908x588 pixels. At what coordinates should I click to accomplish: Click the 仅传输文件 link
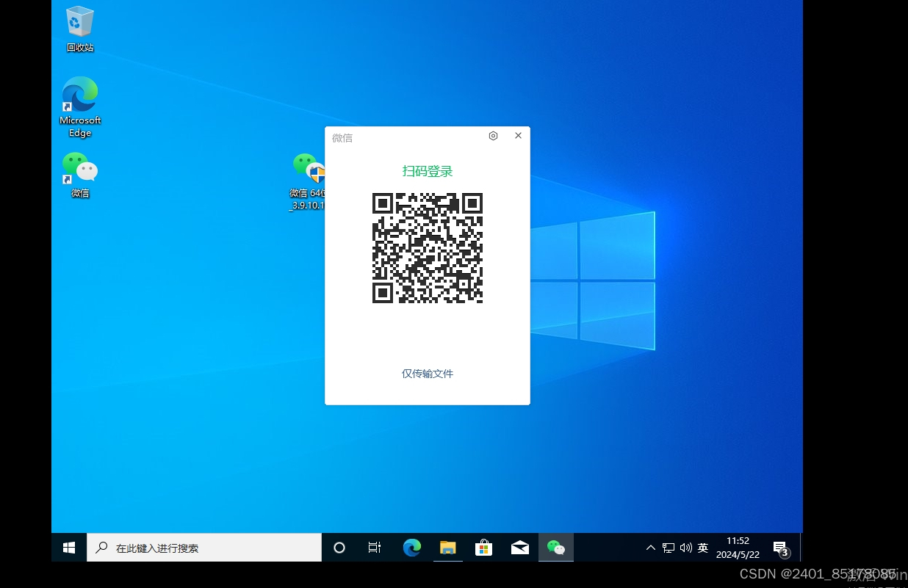click(428, 374)
